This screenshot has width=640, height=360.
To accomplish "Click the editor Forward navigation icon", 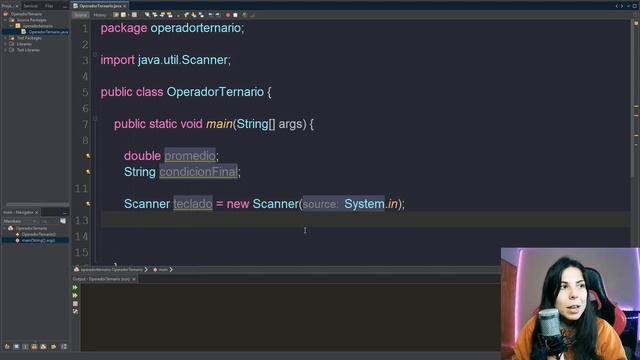I will [134, 15].
